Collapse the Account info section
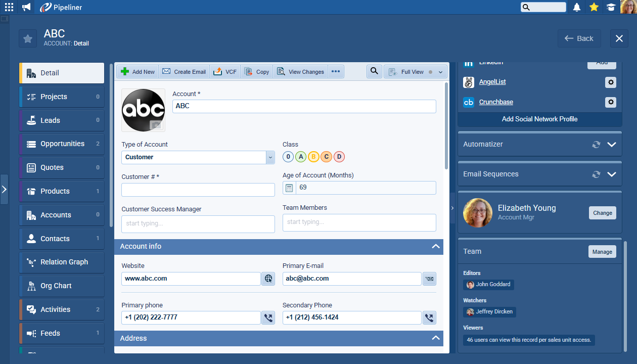This screenshot has width=637, height=364. point(435,247)
